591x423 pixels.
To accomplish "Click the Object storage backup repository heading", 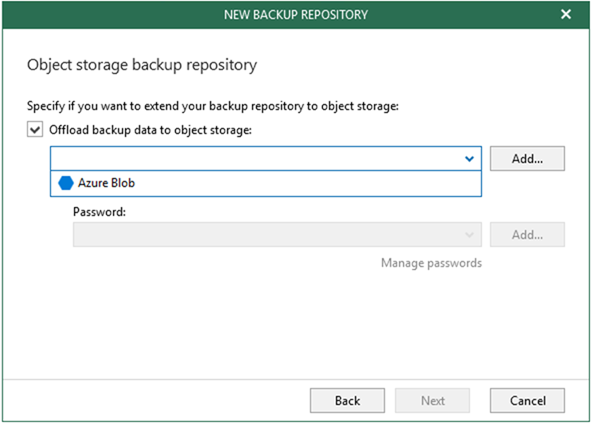I will [x=142, y=65].
